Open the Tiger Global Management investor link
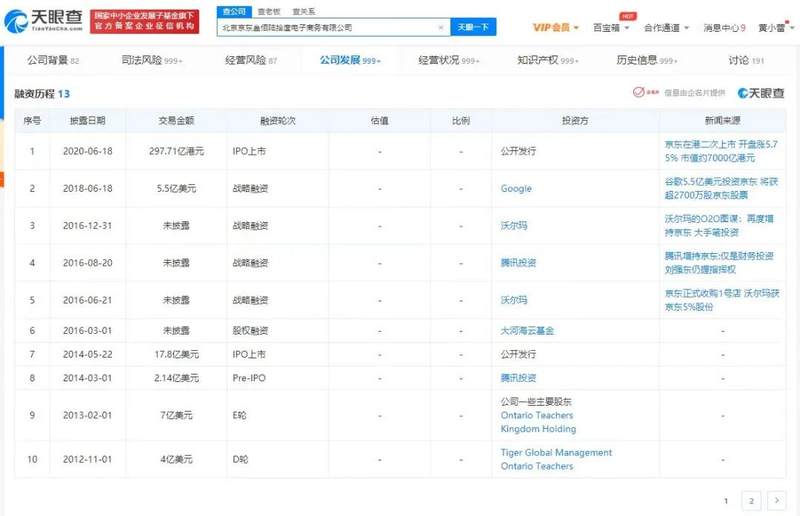 click(x=556, y=453)
